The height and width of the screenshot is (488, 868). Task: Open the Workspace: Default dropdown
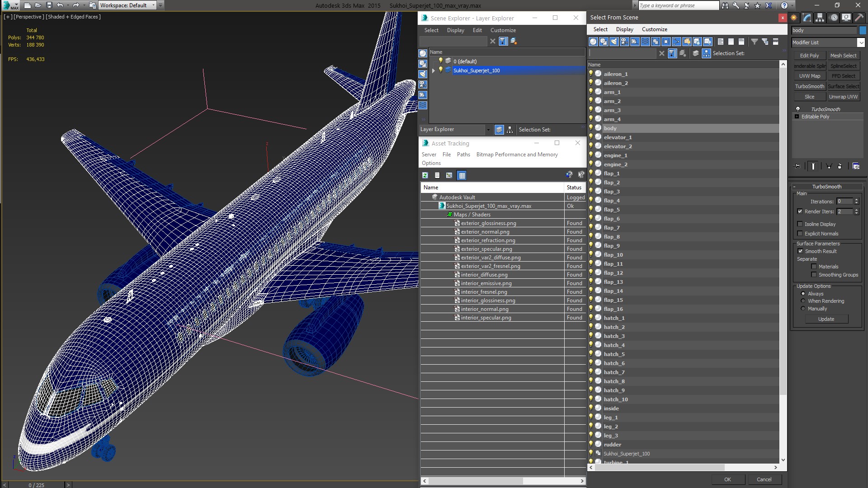pos(128,5)
